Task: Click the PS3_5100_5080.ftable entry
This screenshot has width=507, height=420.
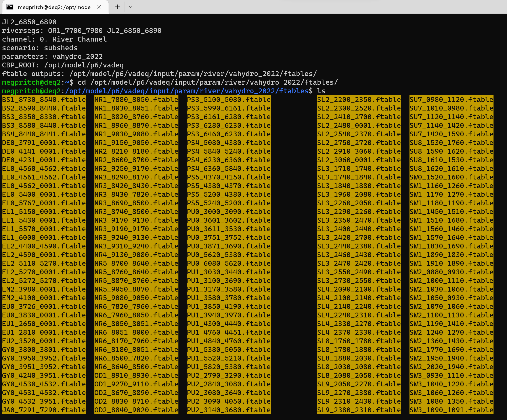Action: (228, 99)
